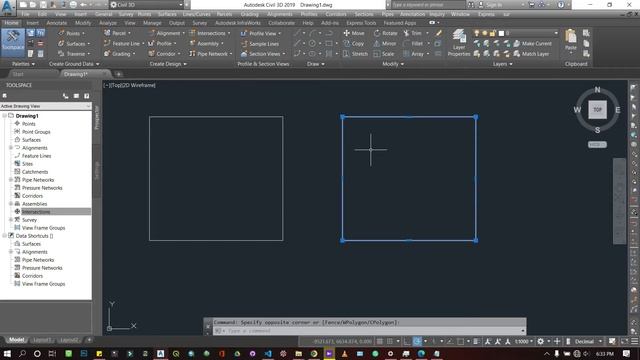Open the Manage ribbon tab
The height and width of the screenshot is (360, 640).
(x=152, y=23)
